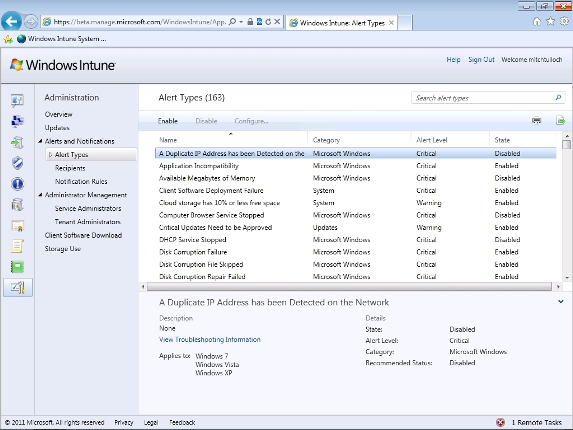
Task: Click the Sign Out link
Action: (481, 60)
